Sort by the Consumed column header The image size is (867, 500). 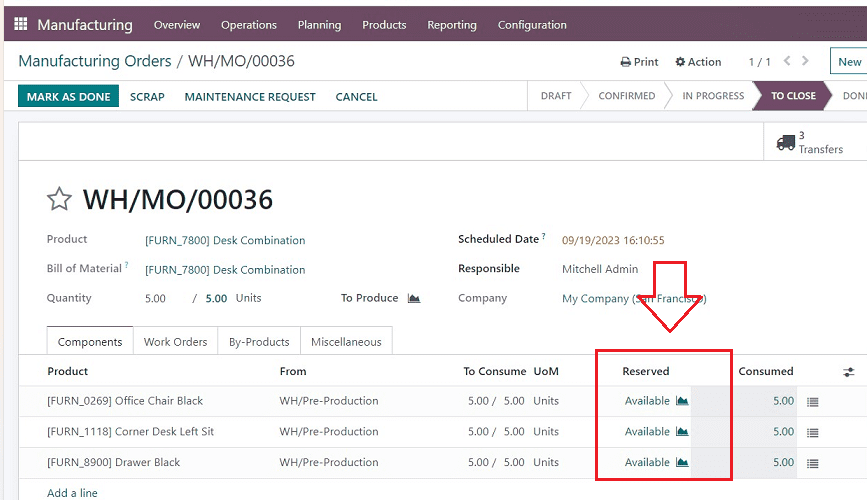click(x=766, y=371)
